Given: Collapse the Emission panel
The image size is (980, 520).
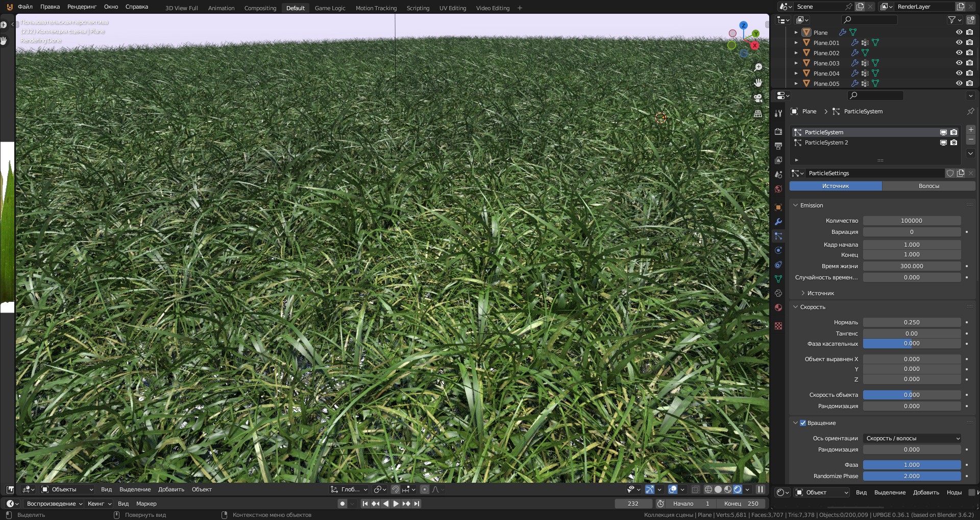Looking at the screenshot, I should pos(795,205).
